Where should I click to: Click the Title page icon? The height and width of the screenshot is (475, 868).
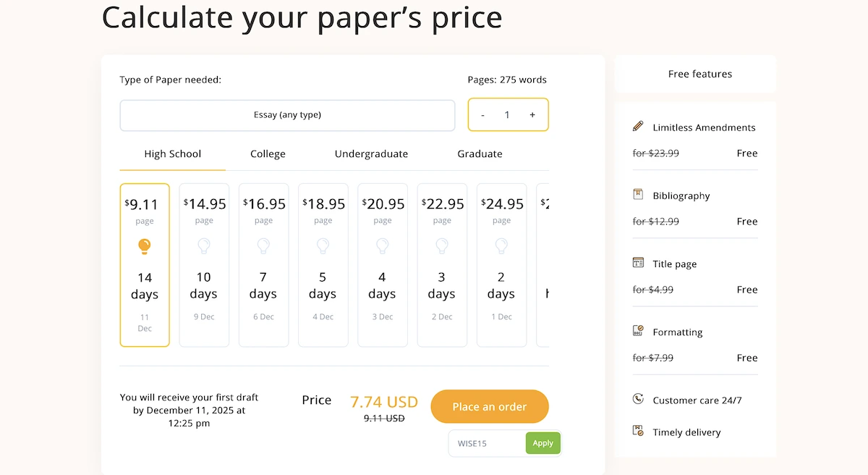pos(638,263)
